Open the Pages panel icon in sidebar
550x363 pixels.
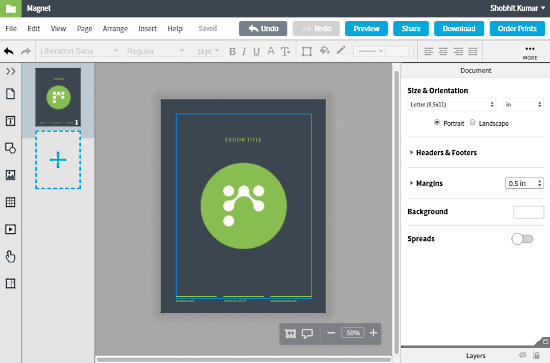coord(11,94)
